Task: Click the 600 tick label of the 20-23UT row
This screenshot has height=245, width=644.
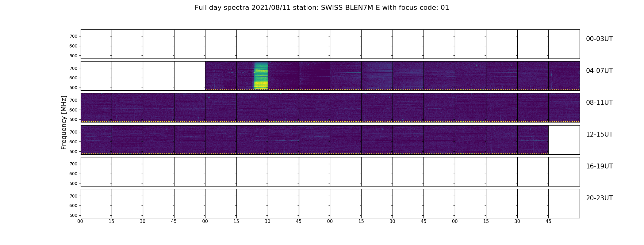Action: tap(73, 205)
